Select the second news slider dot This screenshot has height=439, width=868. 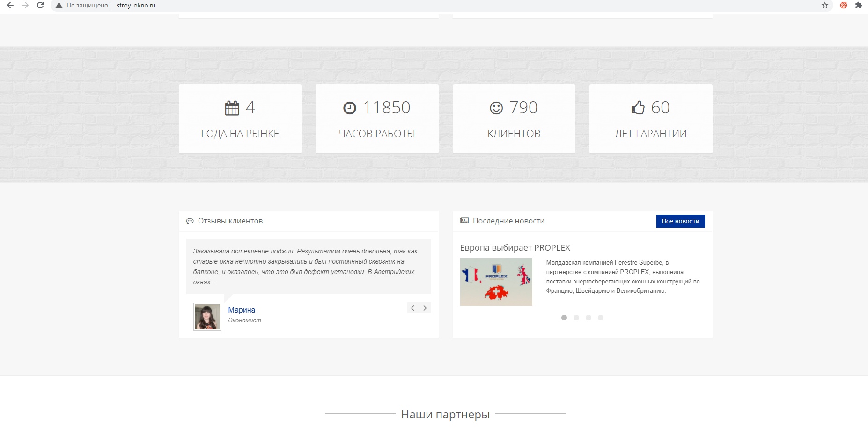click(576, 318)
